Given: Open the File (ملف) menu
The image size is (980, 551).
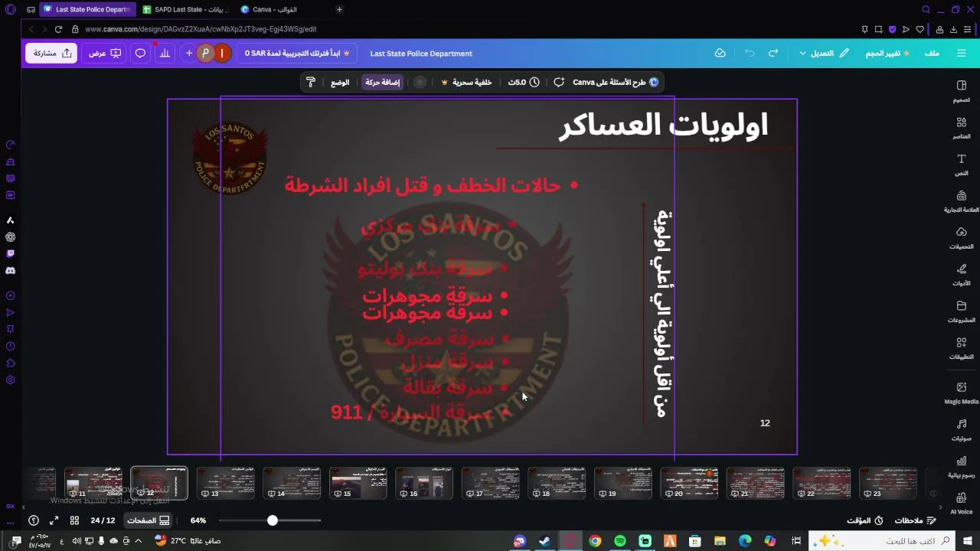Looking at the screenshot, I should (x=932, y=54).
